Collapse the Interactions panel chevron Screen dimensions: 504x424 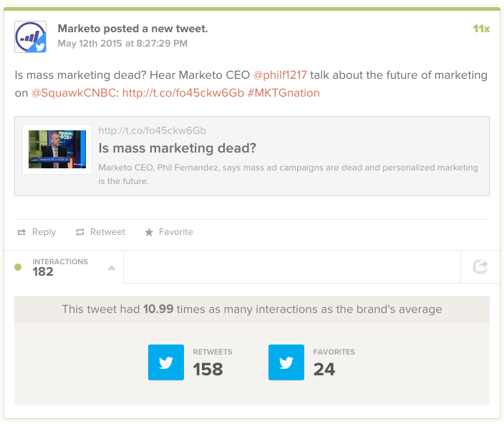111,269
